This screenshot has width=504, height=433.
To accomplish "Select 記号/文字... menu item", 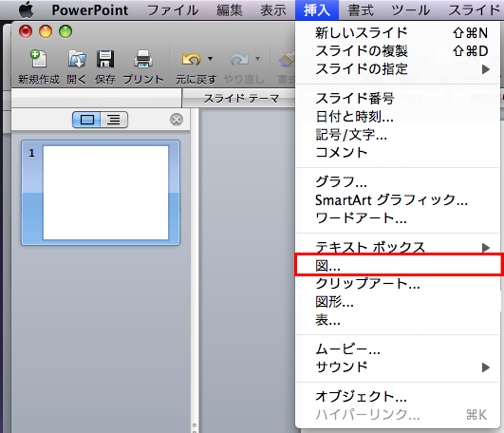I will pyautogui.click(x=398, y=135).
